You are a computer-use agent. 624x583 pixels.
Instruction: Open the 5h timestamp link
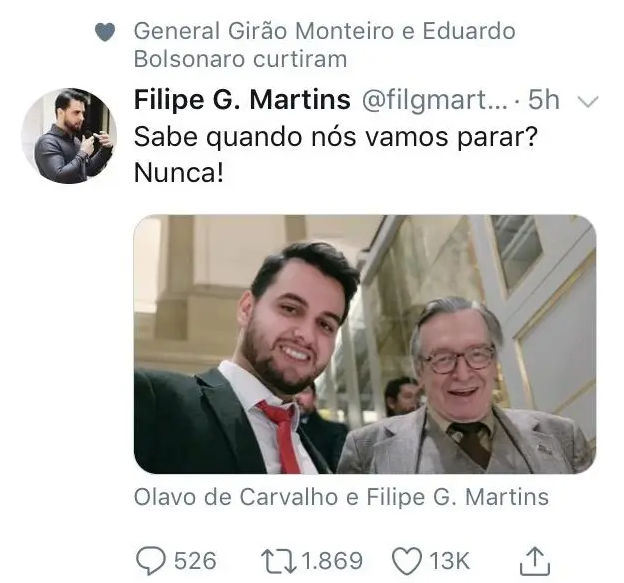click(544, 99)
